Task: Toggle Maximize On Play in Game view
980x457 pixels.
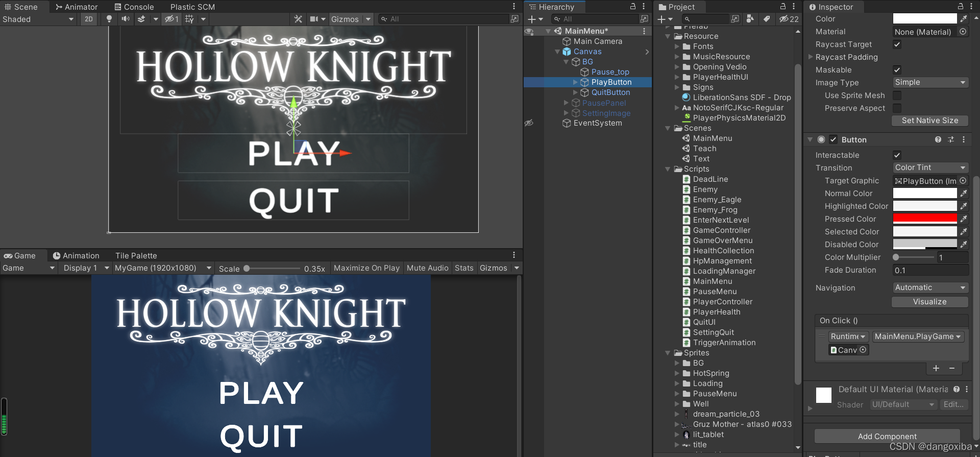Action: click(x=366, y=268)
